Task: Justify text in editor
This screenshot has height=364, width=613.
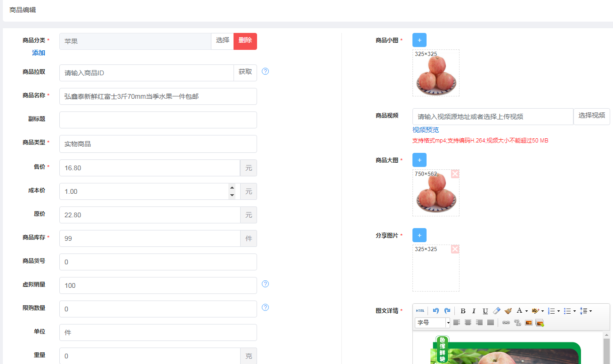Action: pyautogui.click(x=491, y=323)
